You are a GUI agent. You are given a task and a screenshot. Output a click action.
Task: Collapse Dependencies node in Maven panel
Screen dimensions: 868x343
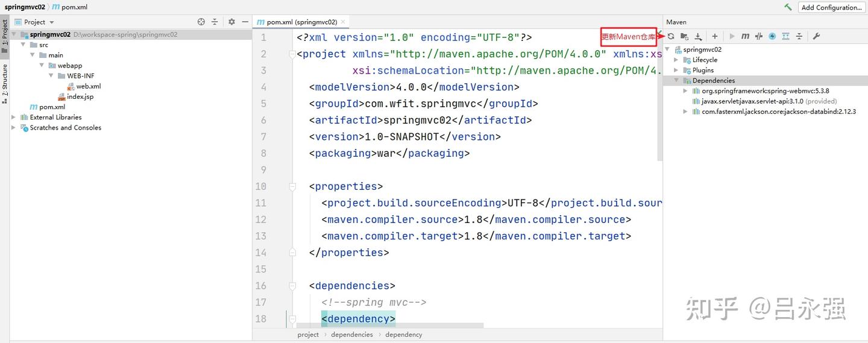676,80
